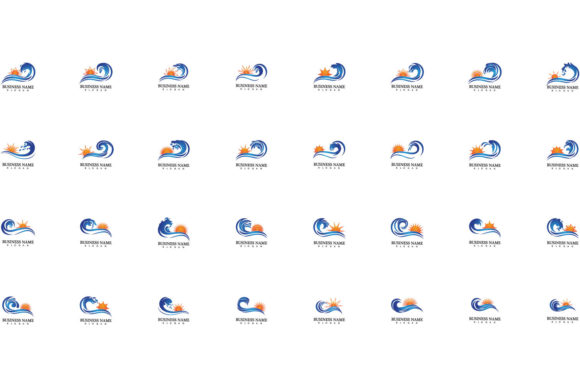The height and width of the screenshot is (387, 580).
Task: Choose the second logo in the bottom row
Action: pos(96,310)
